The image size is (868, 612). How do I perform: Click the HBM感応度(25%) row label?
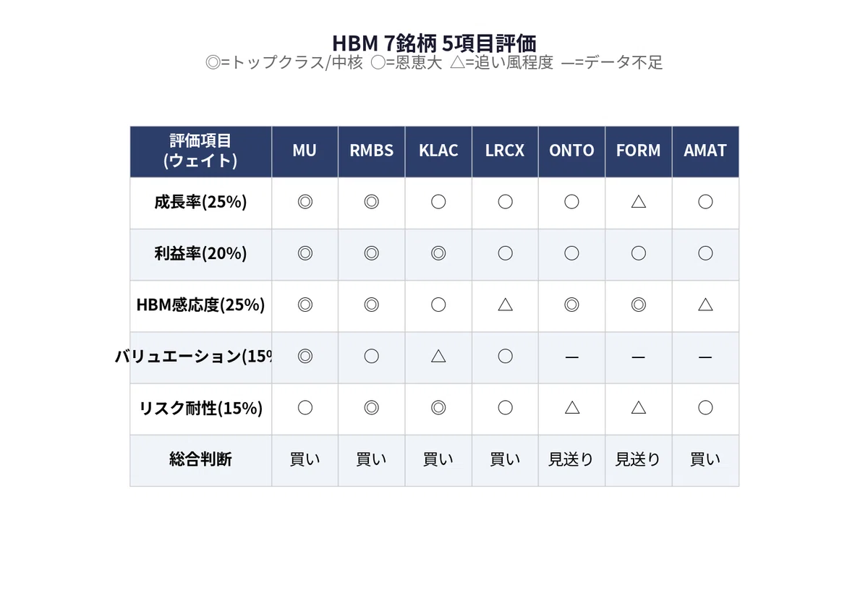click(x=200, y=305)
